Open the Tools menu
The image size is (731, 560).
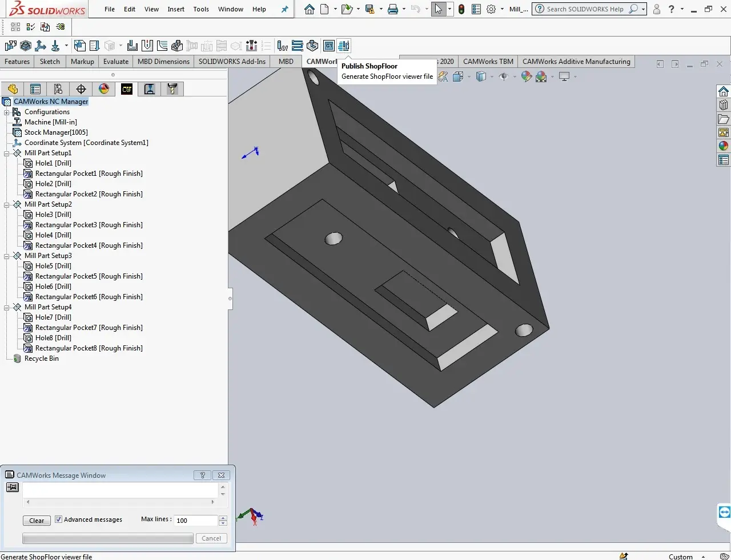[x=201, y=9]
